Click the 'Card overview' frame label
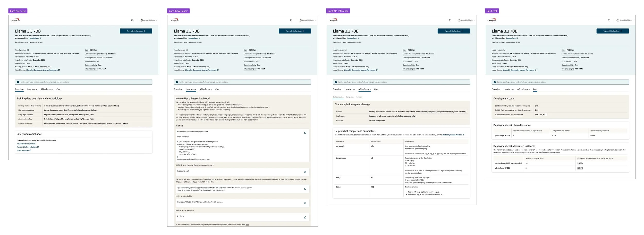Viewport: 644px width, 235px height. coord(18,11)
